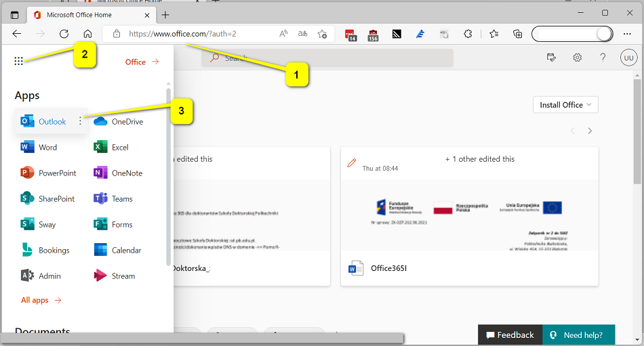Open PowerPoint app

48,173
